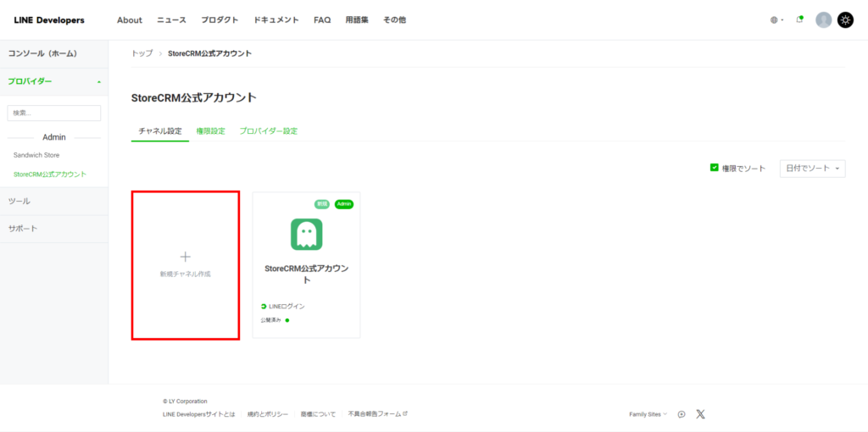This screenshot has height=432, width=868.
Task: Open the About menu
Action: (130, 20)
